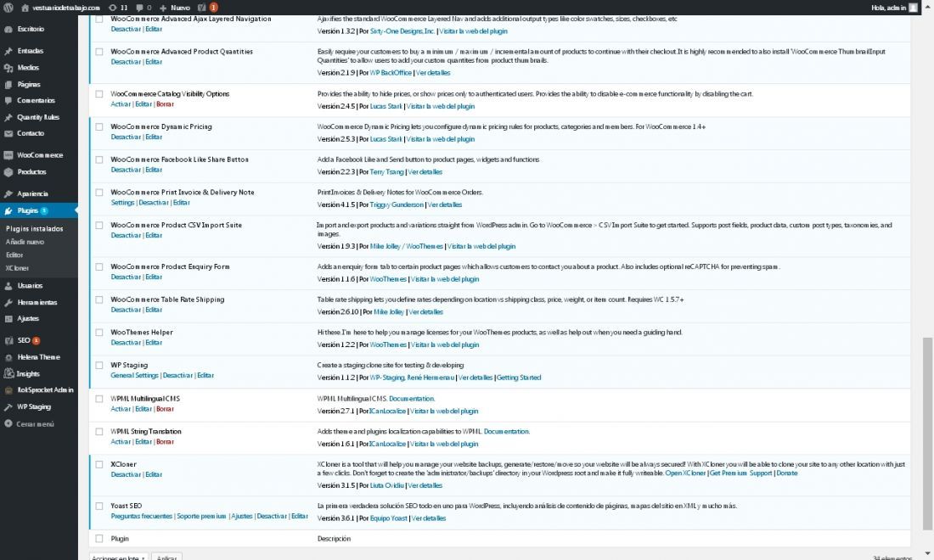Screen dimensions: 934x560
Task: Toggle the select-all checkbox in table footer
Action: [98, 539]
